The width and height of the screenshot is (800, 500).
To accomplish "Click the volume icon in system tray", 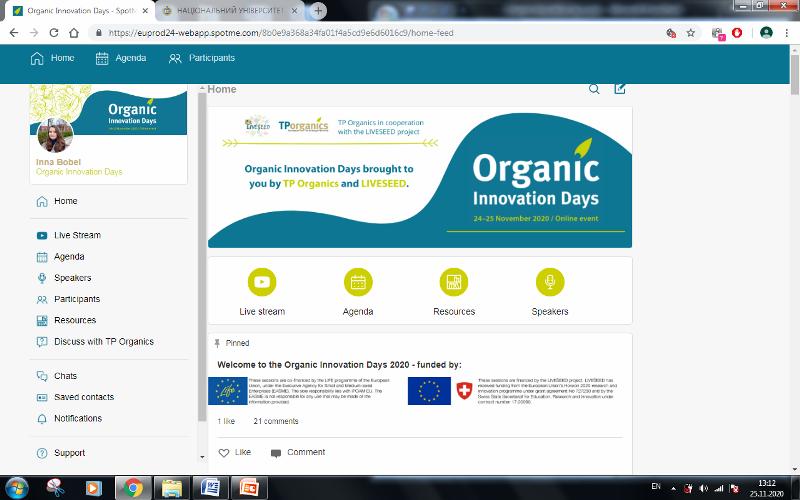I will pyautogui.click(x=704, y=489).
